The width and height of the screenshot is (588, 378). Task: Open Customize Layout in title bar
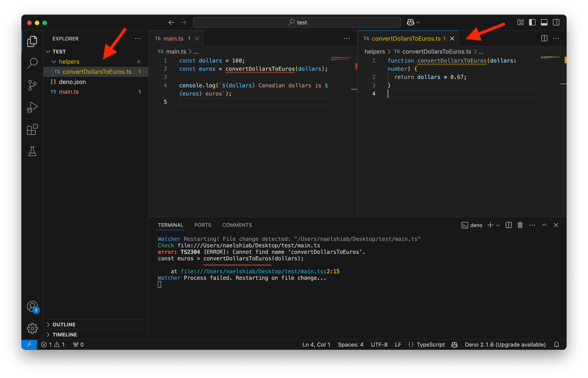520,23
